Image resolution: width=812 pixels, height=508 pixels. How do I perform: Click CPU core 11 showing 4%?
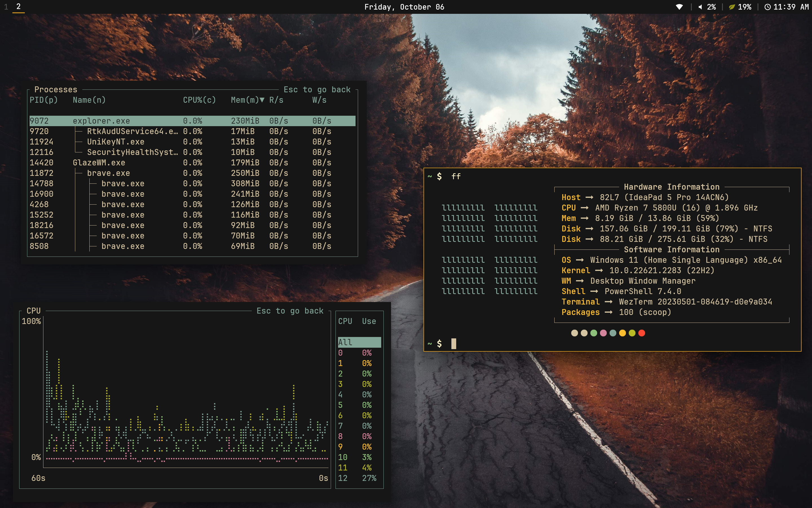(x=359, y=468)
